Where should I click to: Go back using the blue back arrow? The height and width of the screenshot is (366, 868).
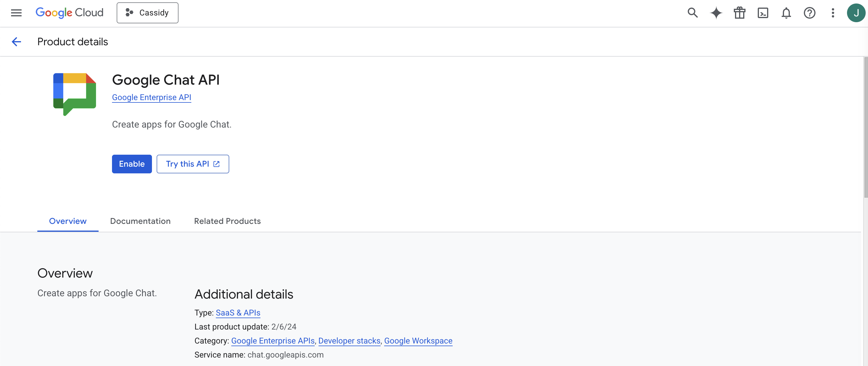[17, 41]
